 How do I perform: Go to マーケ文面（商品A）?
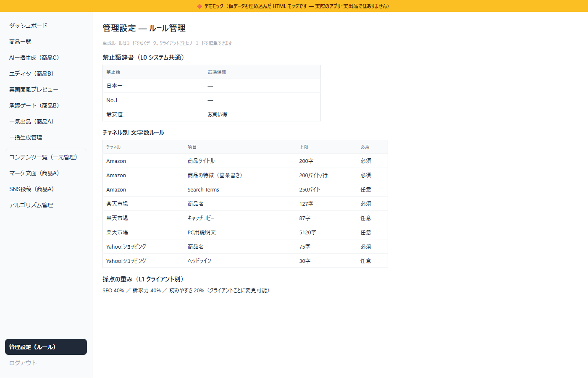click(46, 173)
